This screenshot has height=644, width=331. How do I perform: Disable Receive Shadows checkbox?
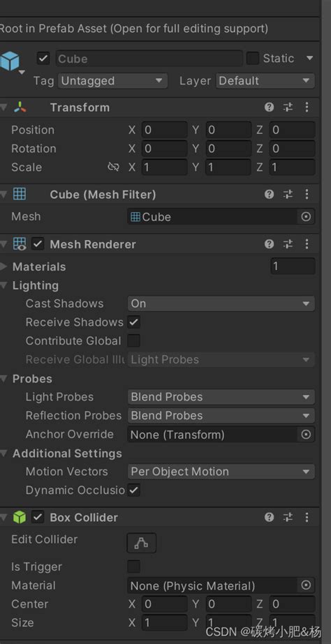tap(133, 322)
